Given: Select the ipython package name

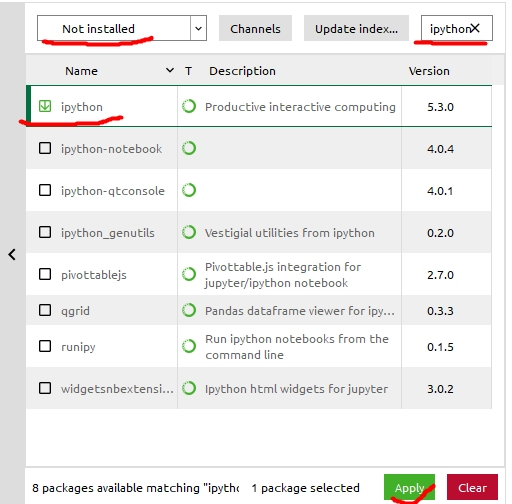Looking at the screenshot, I should point(82,107).
